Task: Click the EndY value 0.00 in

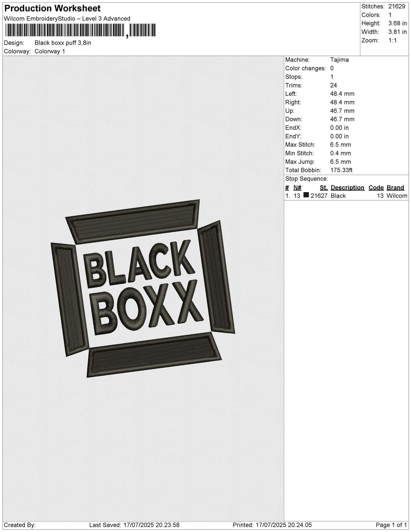Action: point(339,136)
